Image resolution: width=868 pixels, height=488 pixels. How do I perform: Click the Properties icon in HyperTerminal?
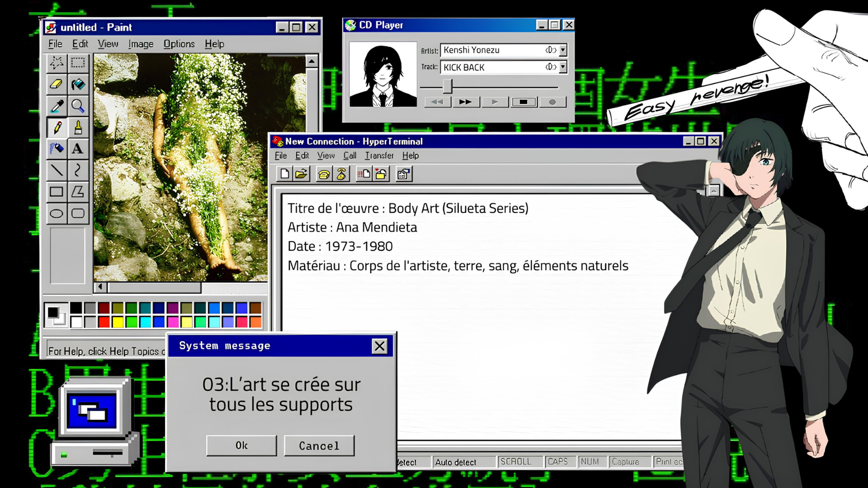tap(404, 174)
